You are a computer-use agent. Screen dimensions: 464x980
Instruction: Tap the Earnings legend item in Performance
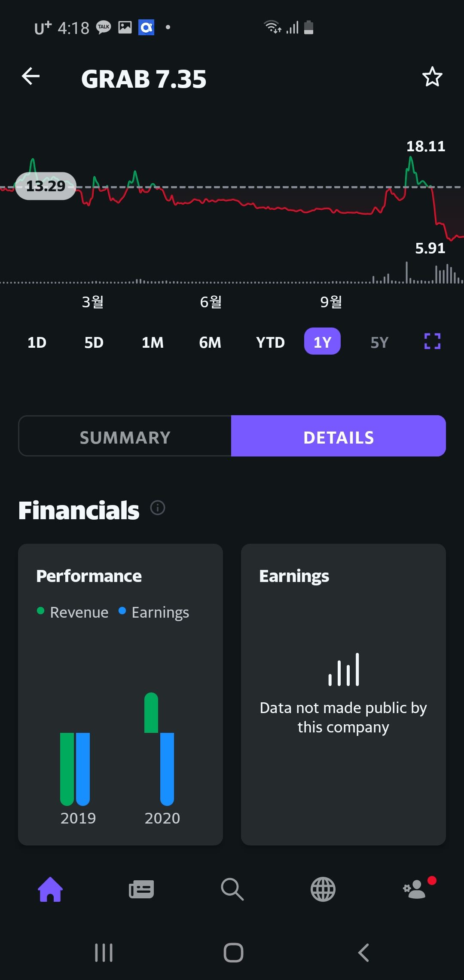point(154,612)
